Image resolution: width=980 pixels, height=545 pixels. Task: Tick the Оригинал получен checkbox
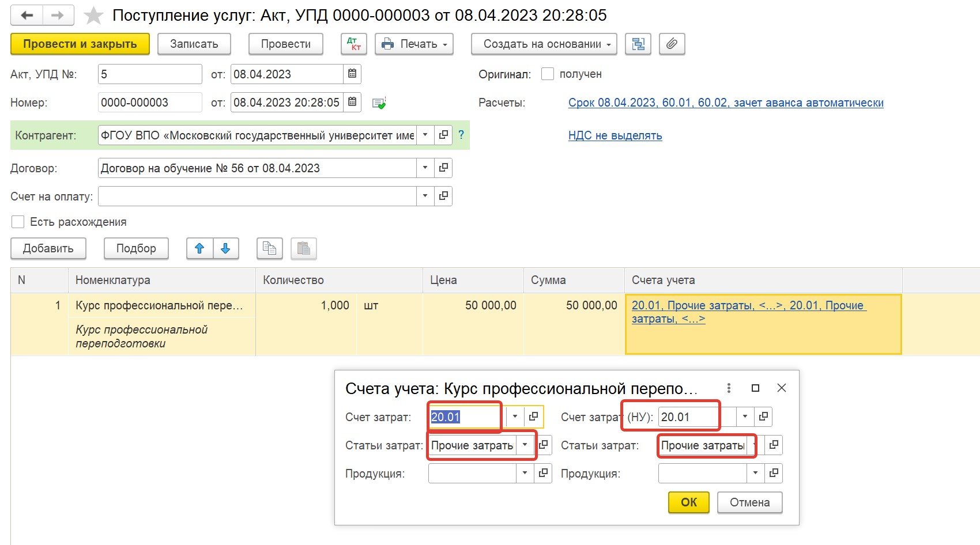click(x=548, y=74)
